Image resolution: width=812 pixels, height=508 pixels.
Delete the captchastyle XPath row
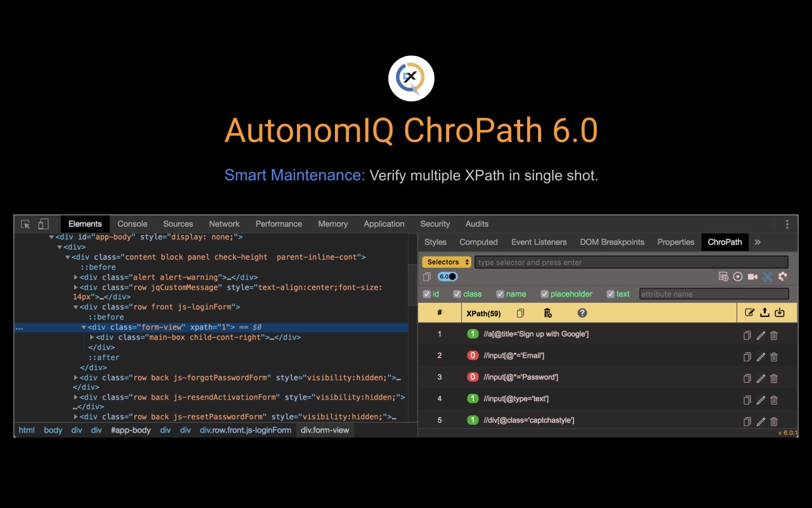click(774, 422)
